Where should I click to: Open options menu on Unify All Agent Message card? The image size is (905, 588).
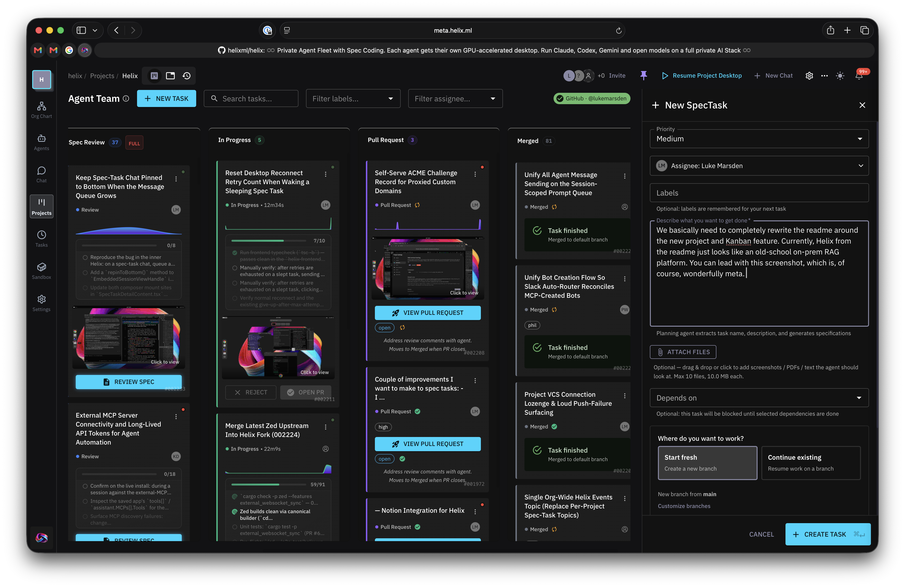[x=624, y=176]
